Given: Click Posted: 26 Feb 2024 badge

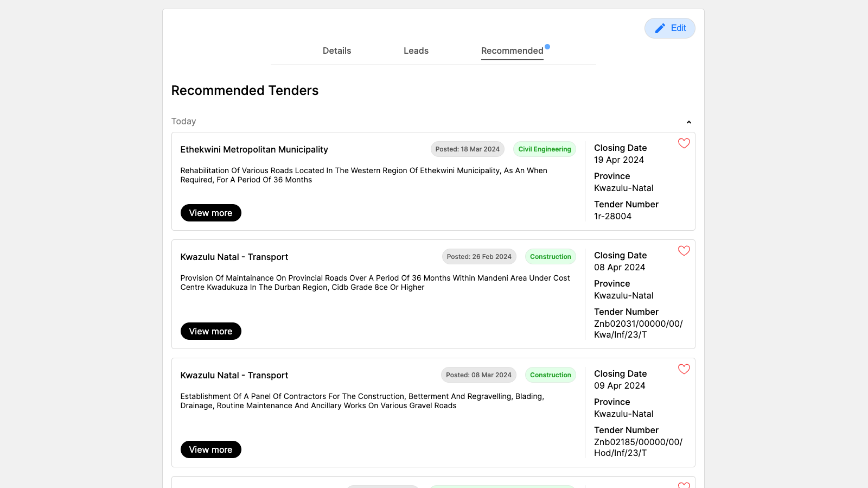Looking at the screenshot, I should (x=479, y=257).
